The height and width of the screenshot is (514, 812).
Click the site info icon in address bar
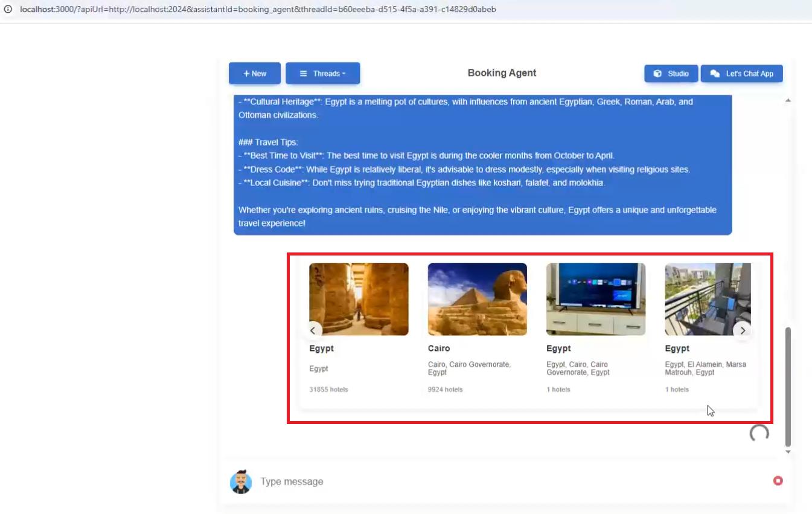[x=8, y=10]
